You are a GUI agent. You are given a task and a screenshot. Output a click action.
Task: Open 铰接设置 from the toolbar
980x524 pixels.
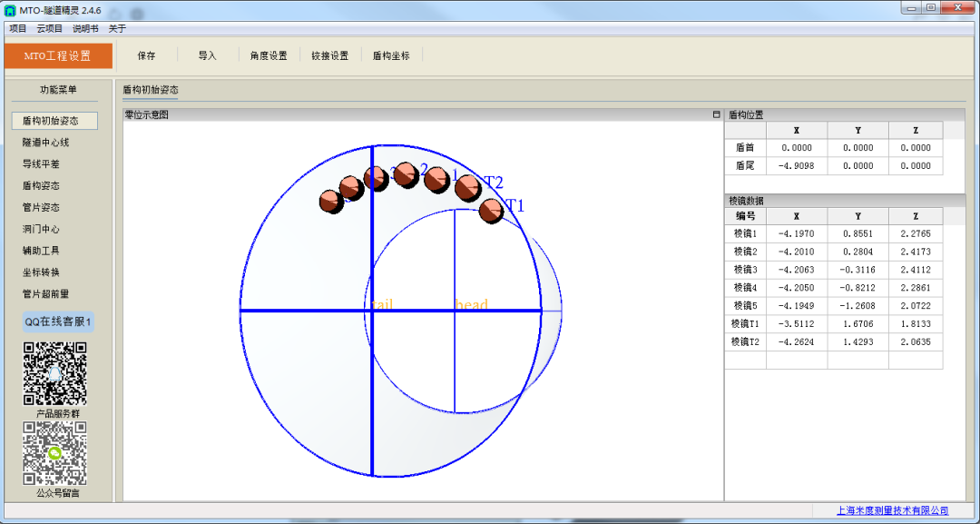[x=329, y=55]
